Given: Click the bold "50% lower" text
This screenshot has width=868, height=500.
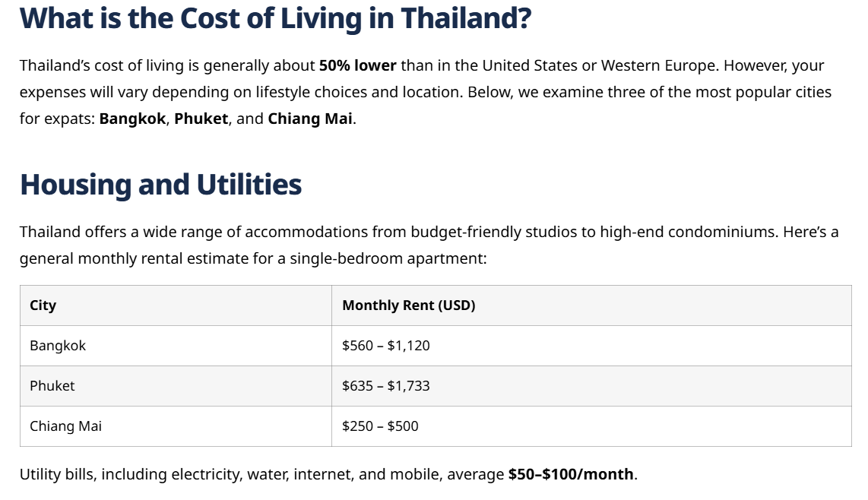Looking at the screenshot, I should 357,65.
